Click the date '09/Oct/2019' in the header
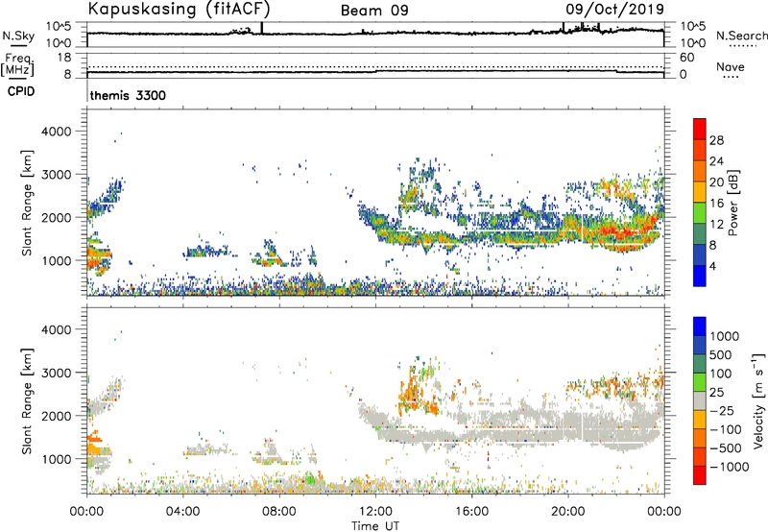The width and height of the screenshot is (768, 532). click(614, 9)
